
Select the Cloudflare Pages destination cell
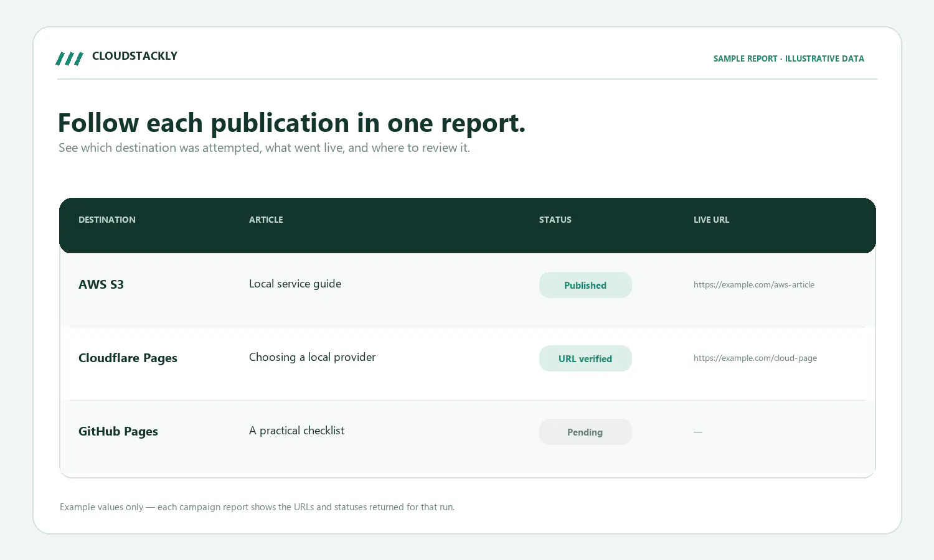pyautogui.click(x=128, y=358)
